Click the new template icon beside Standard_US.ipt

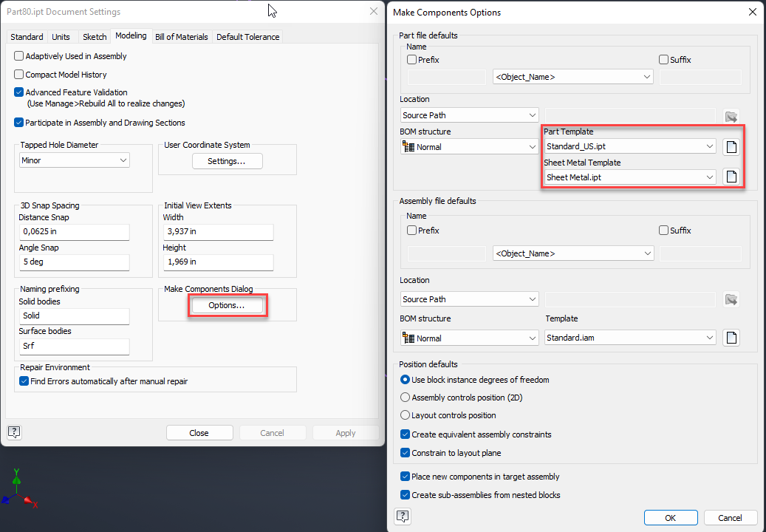click(731, 147)
